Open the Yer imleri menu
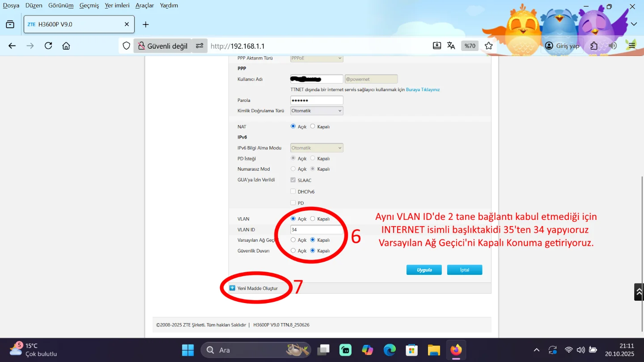This screenshot has height=362, width=644. 117,5
